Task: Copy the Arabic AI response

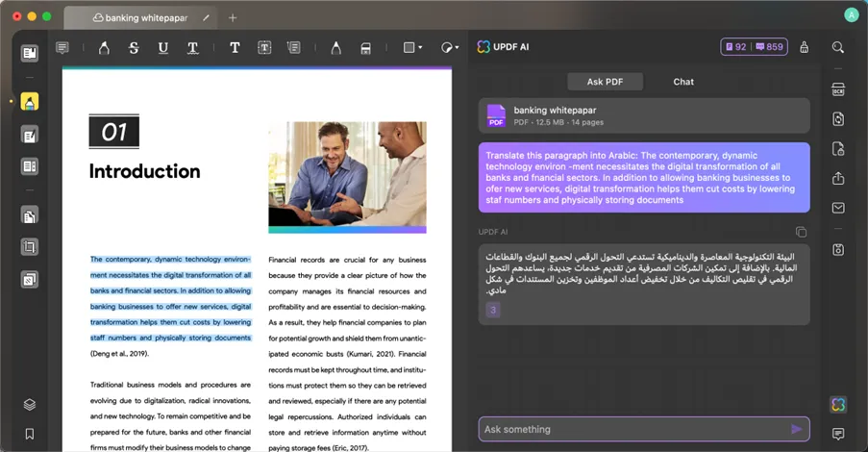Action: pyautogui.click(x=801, y=232)
